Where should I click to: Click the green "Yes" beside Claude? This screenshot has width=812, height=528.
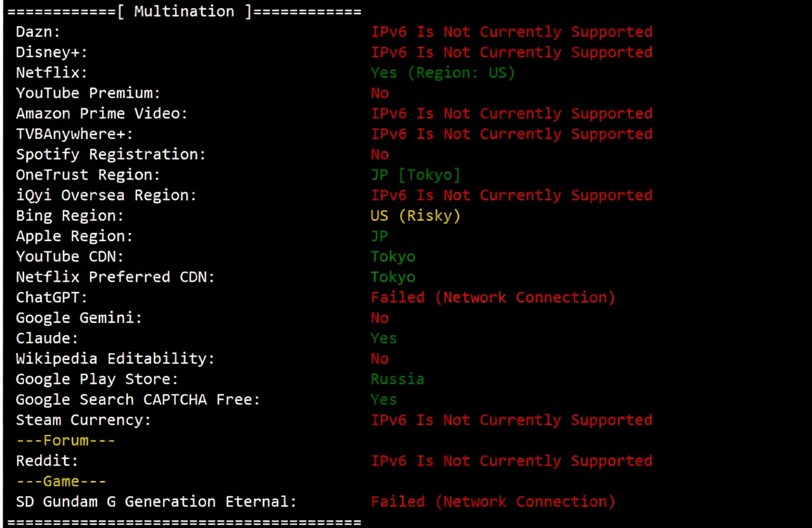tap(384, 338)
